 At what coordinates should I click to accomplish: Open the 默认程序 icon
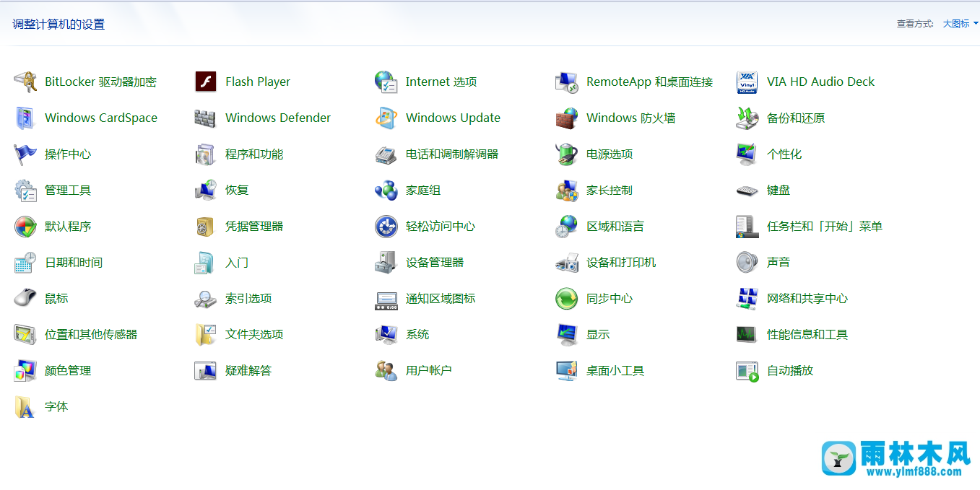tap(25, 227)
